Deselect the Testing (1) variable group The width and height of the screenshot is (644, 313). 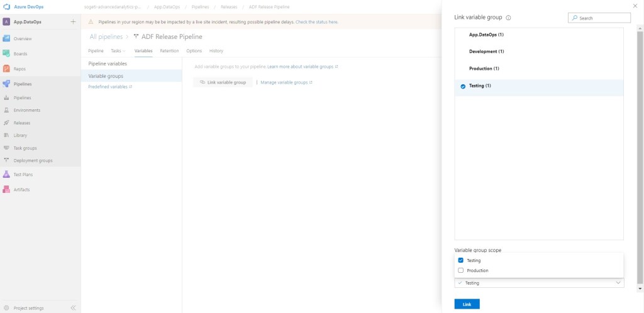pyautogui.click(x=463, y=85)
